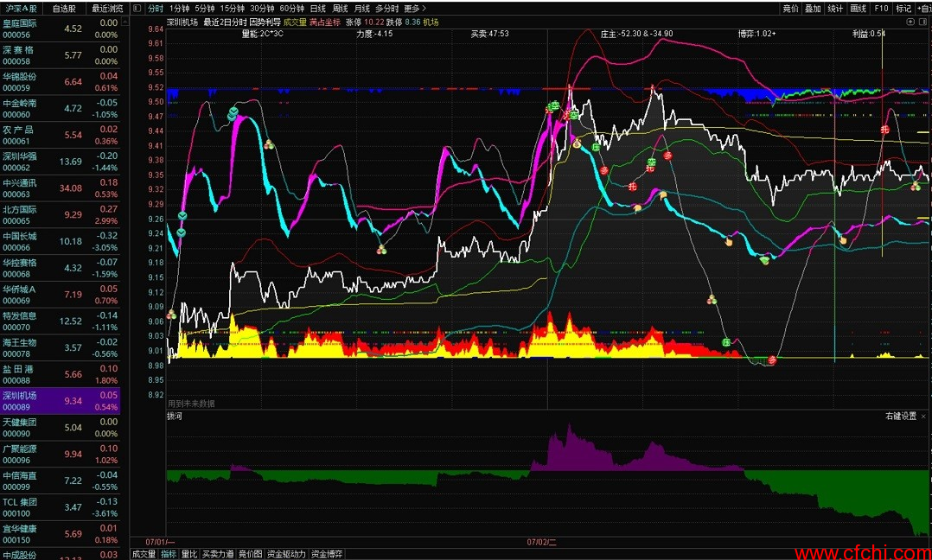Select 北方国际 000065 in stock list

tap(60, 214)
